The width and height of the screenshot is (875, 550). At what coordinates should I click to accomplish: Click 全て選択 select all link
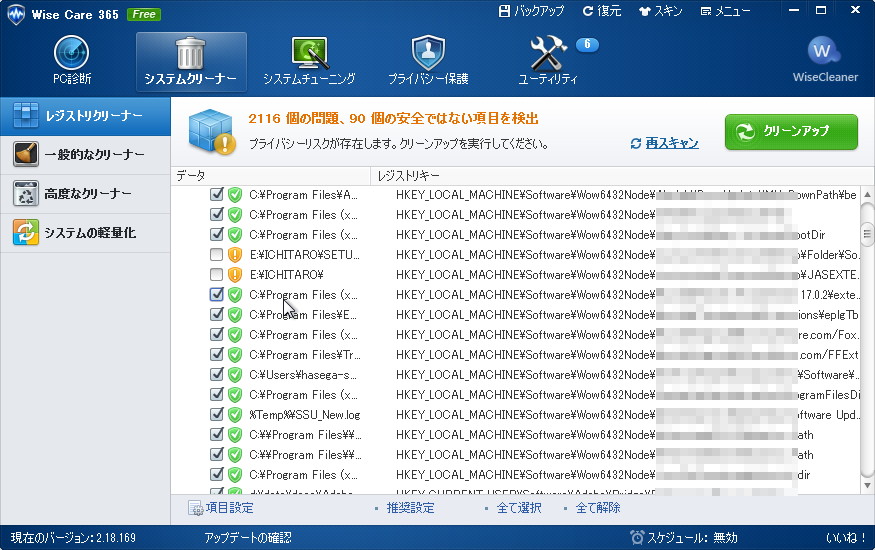[x=519, y=508]
